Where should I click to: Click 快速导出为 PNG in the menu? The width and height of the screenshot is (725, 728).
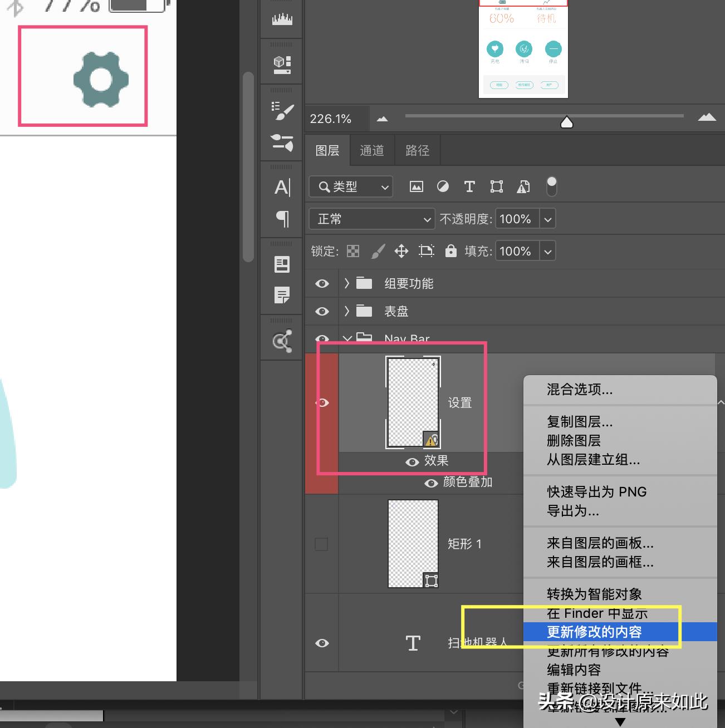(x=596, y=491)
